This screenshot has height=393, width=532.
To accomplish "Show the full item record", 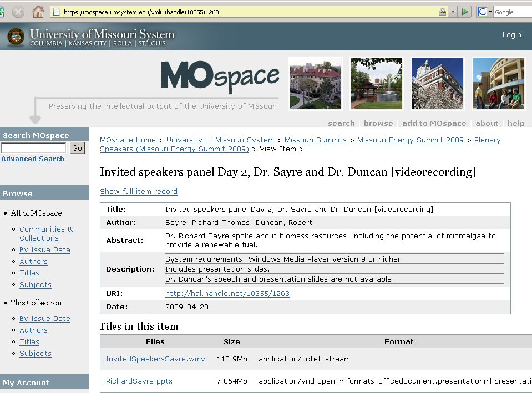I will 139,192.
